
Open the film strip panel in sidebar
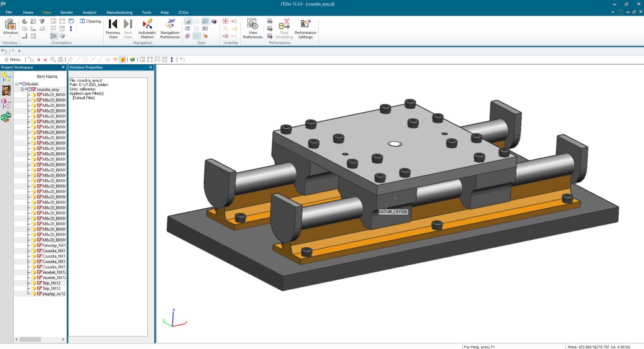6,89
